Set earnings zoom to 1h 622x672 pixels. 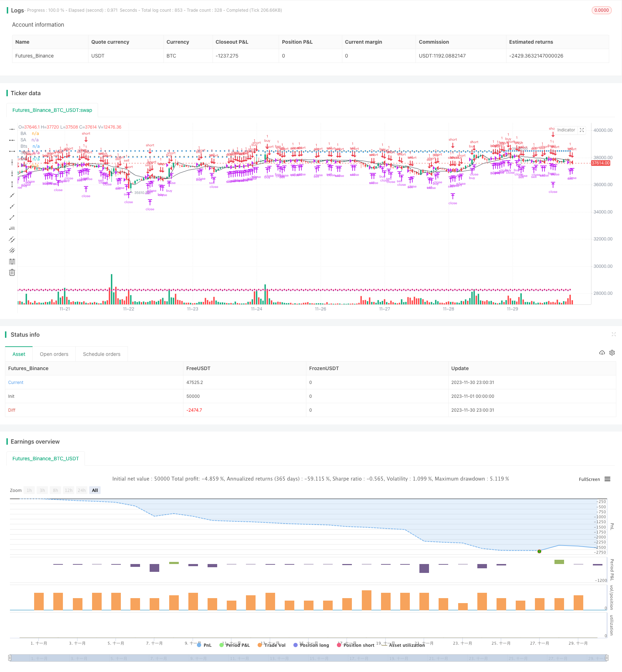point(29,491)
